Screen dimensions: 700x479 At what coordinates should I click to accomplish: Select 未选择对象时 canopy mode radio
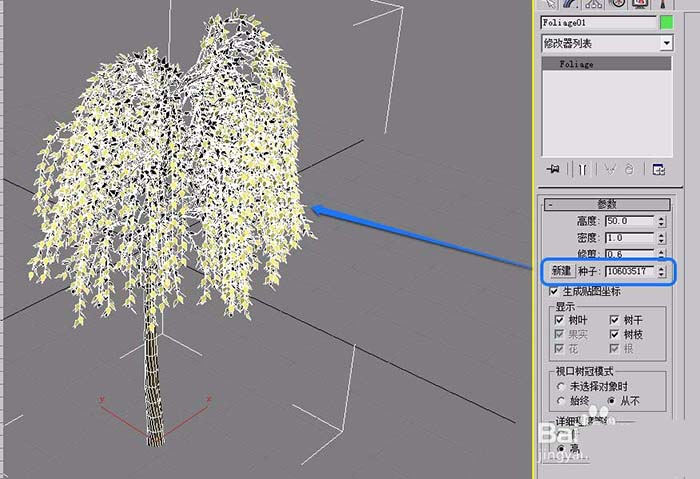click(561, 386)
